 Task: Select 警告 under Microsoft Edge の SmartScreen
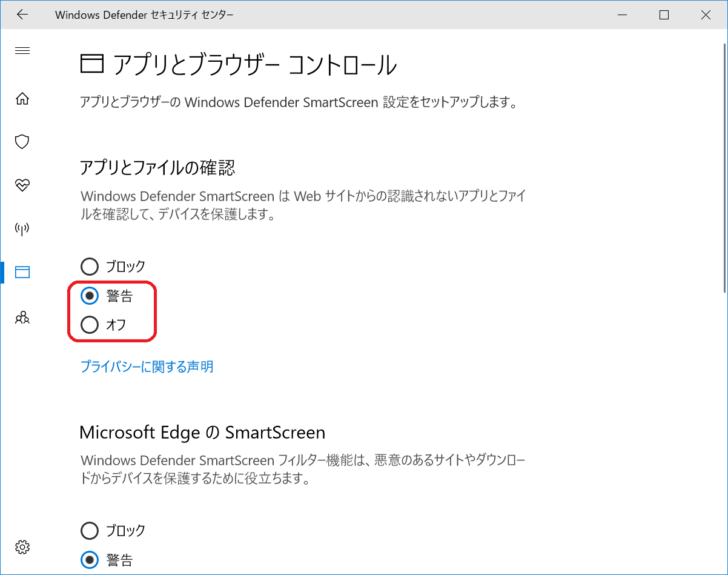(107, 560)
